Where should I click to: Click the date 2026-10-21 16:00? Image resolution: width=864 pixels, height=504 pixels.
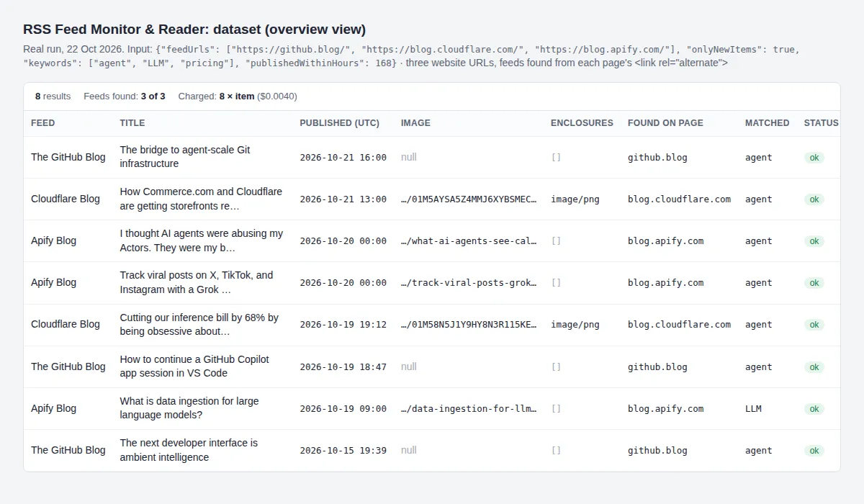tap(343, 158)
